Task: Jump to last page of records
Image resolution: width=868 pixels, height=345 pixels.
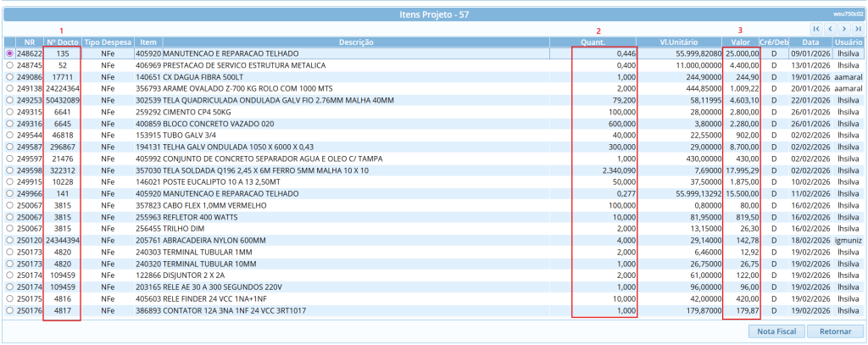Action: [858, 29]
